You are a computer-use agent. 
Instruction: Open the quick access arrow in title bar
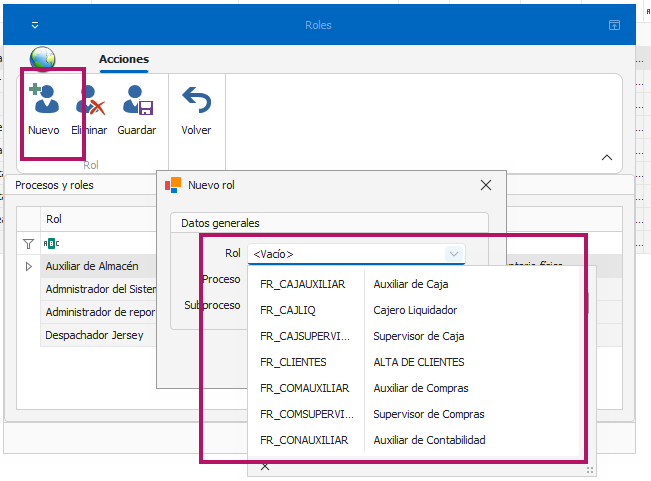point(35,25)
